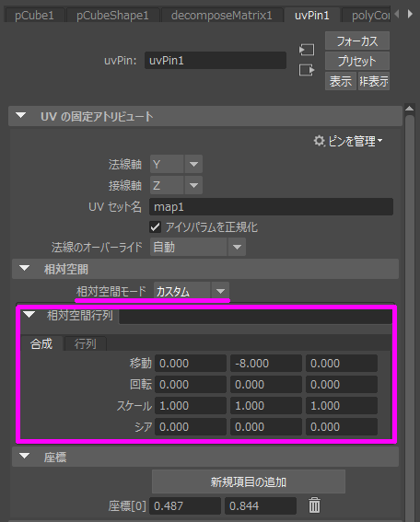Open the ピンを管理 gear menu
The width and height of the screenshot is (420, 522).
tap(348, 141)
